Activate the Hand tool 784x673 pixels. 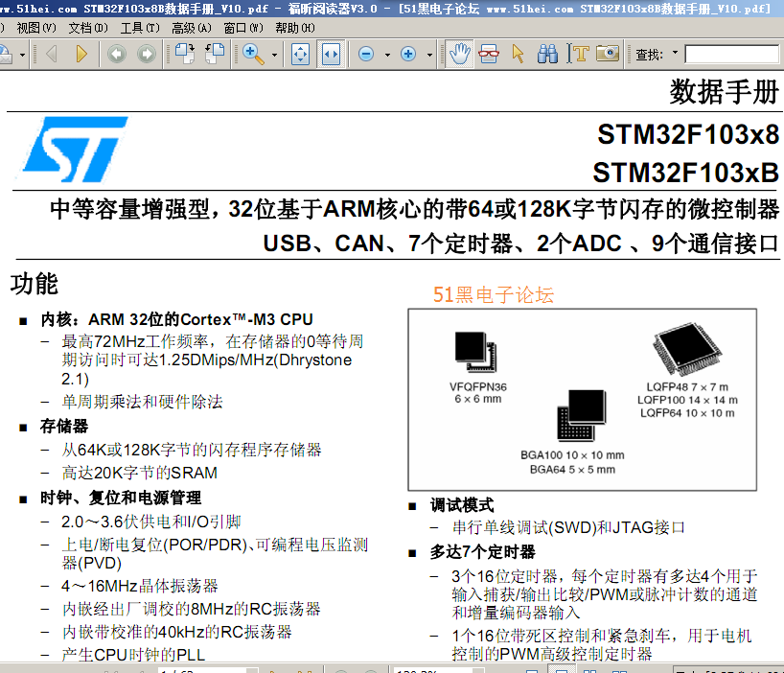pos(459,54)
